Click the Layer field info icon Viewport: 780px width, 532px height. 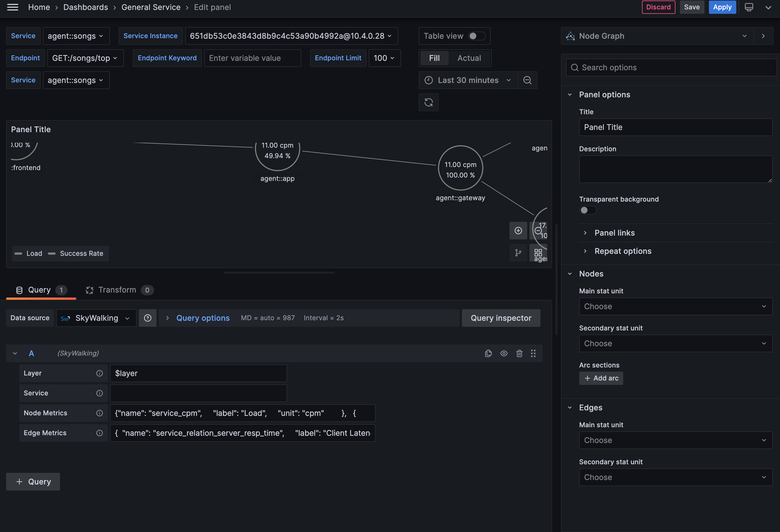pyautogui.click(x=99, y=373)
